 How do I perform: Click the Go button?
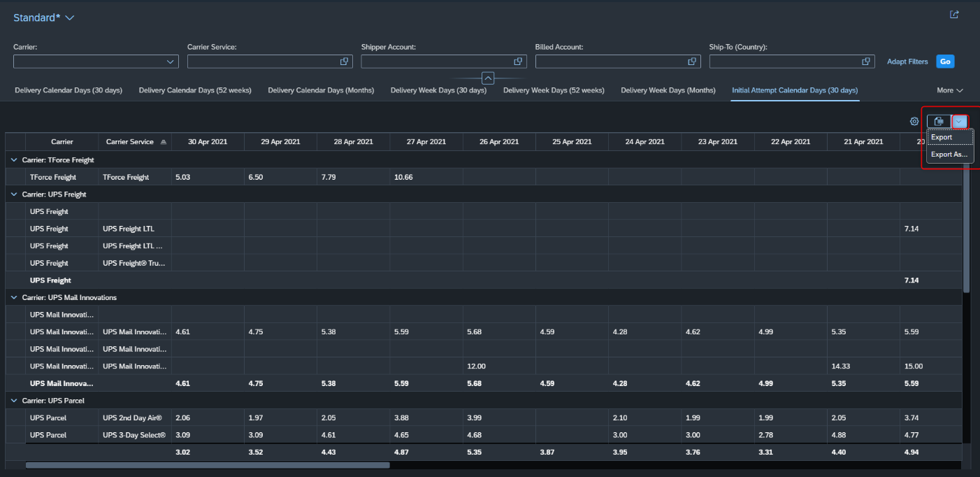[x=945, y=62]
